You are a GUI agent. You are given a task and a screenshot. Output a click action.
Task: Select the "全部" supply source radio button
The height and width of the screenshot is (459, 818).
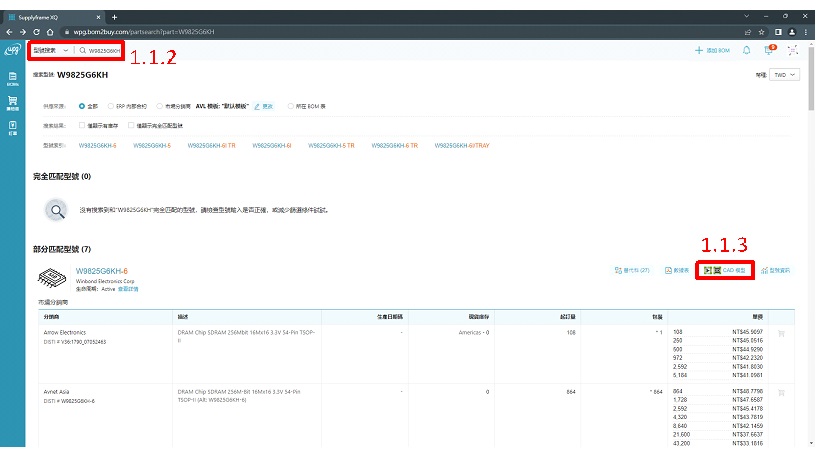pyautogui.click(x=82, y=105)
